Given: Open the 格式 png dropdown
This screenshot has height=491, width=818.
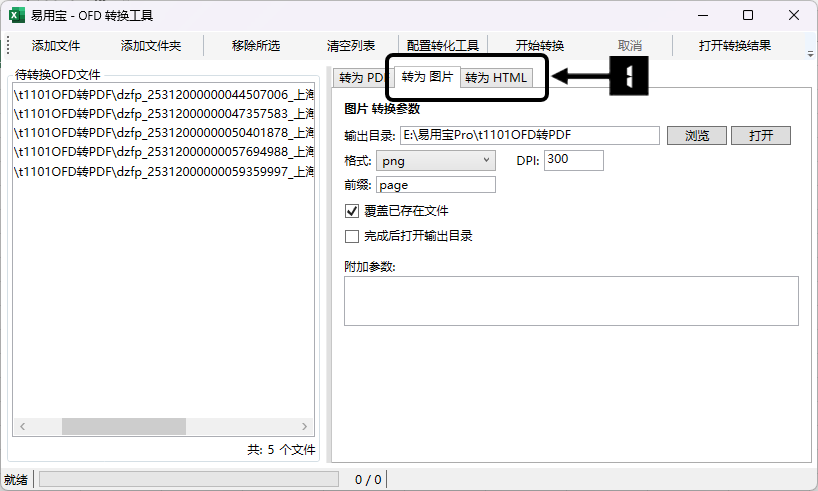Looking at the screenshot, I should tap(435, 160).
